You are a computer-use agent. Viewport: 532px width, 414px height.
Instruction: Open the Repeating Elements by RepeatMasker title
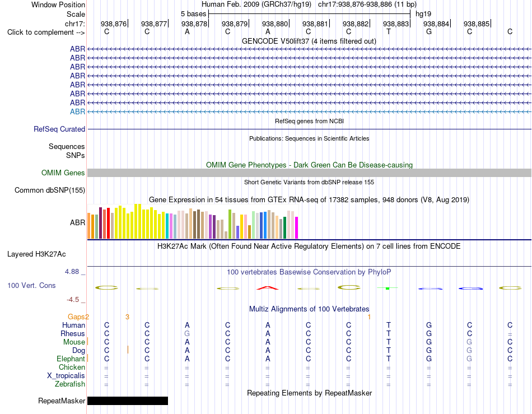click(309, 393)
